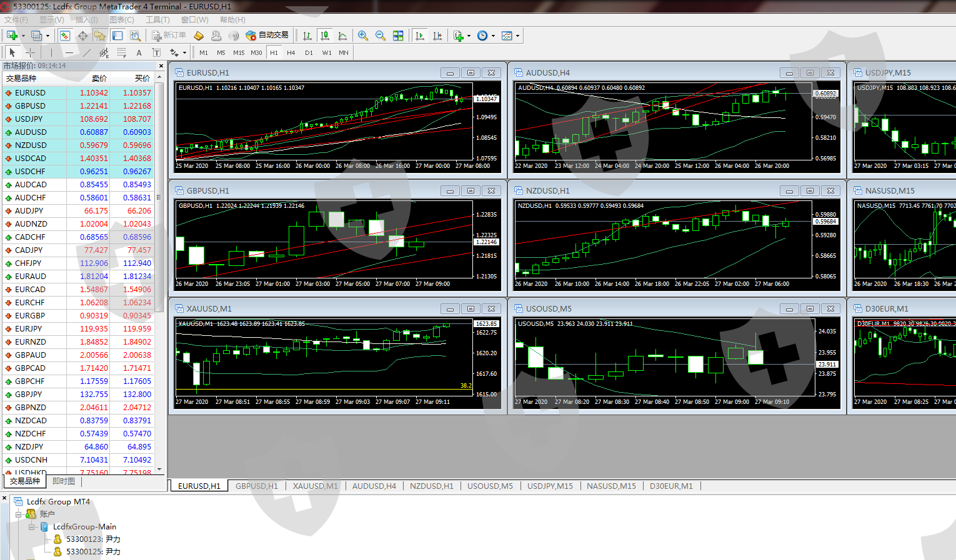The width and height of the screenshot is (956, 560).
Task: Select the crosshair tool
Action: click(x=30, y=52)
